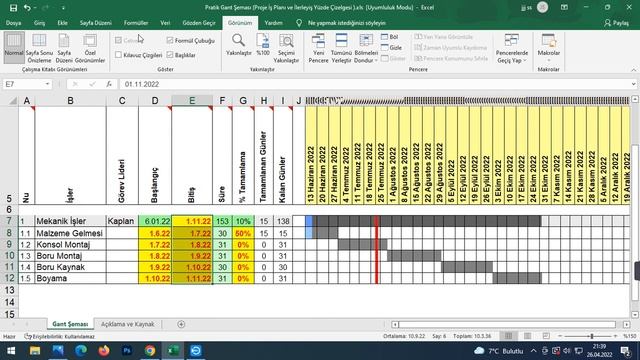Image resolution: width=640 pixels, height=360 pixels.
Task: Click zoom out minus button
Action: [x=560, y=336]
